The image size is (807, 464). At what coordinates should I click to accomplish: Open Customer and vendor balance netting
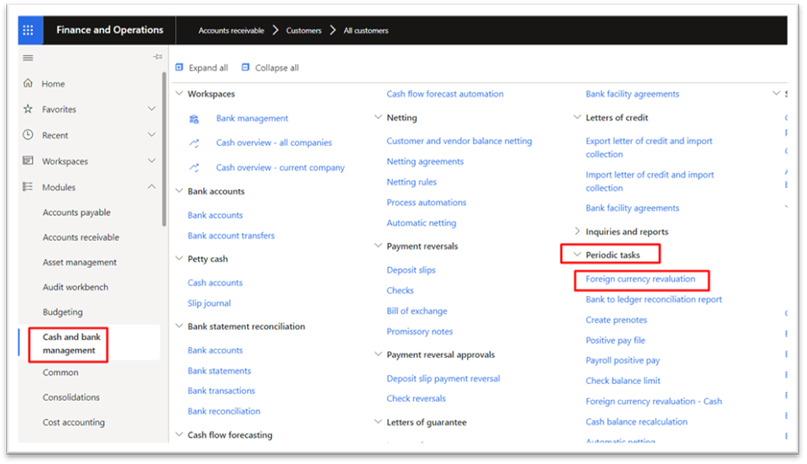tap(459, 141)
